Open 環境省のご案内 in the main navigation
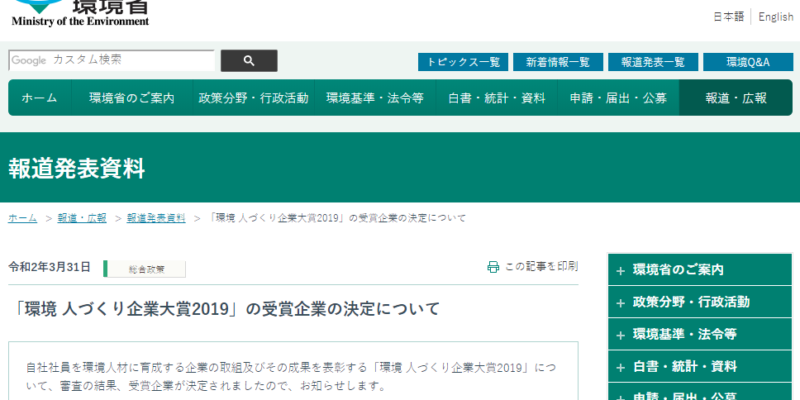 [x=132, y=97]
